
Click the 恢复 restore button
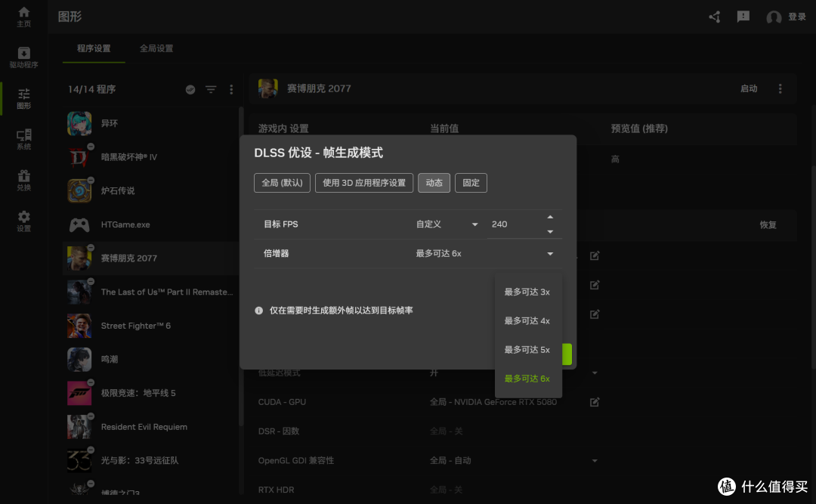(768, 225)
